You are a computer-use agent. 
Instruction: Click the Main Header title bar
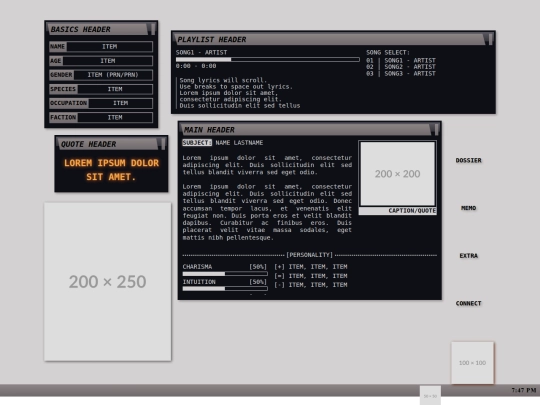[309, 129]
